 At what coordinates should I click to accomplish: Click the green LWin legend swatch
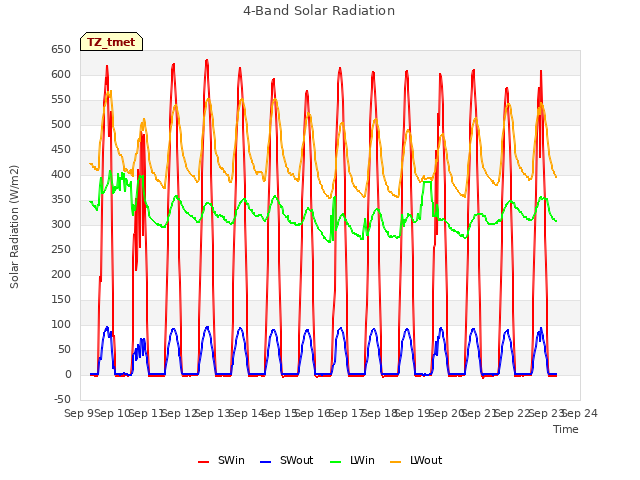coord(335,462)
